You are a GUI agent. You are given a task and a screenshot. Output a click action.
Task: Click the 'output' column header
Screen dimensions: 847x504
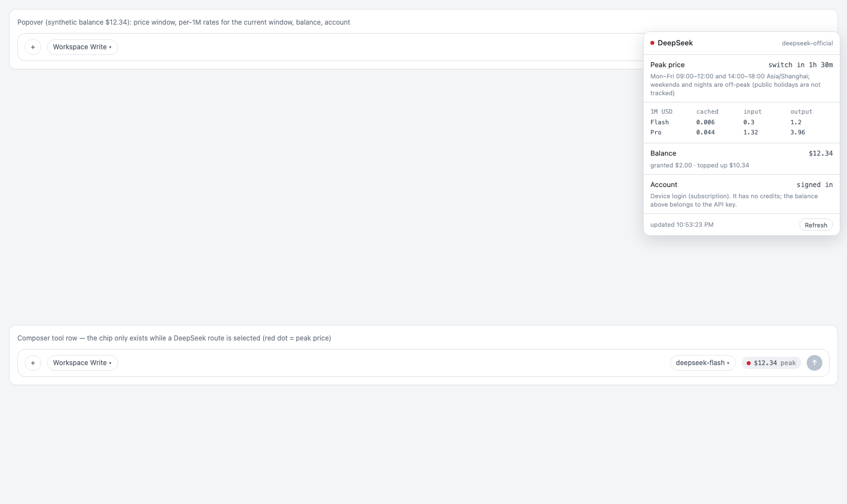(x=801, y=111)
